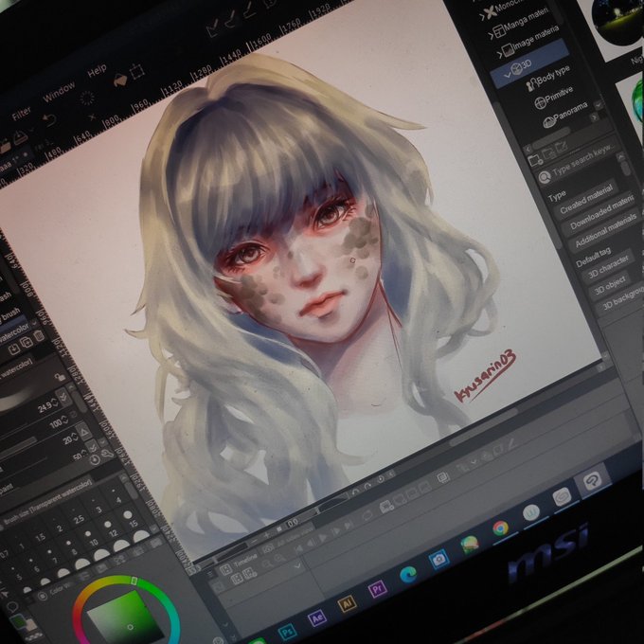Expand the Image material tree item
The width and height of the screenshot is (644, 644).
(x=499, y=54)
